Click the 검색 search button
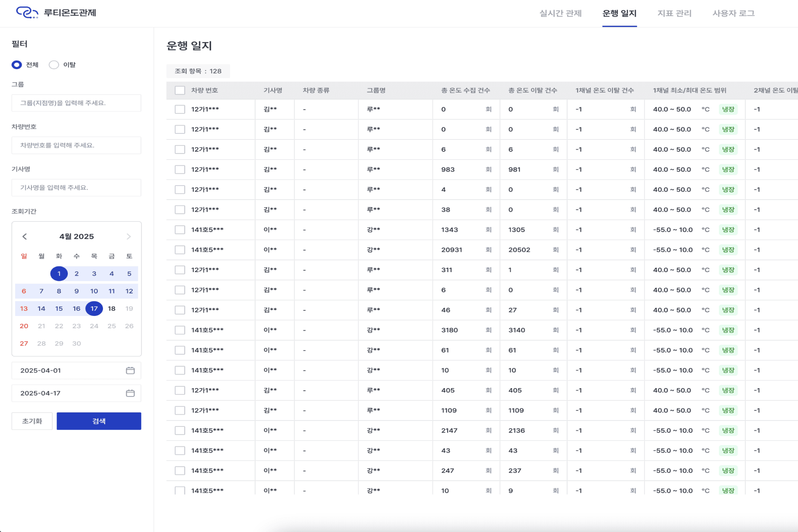The image size is (798, 532). [x=99, y=421]
